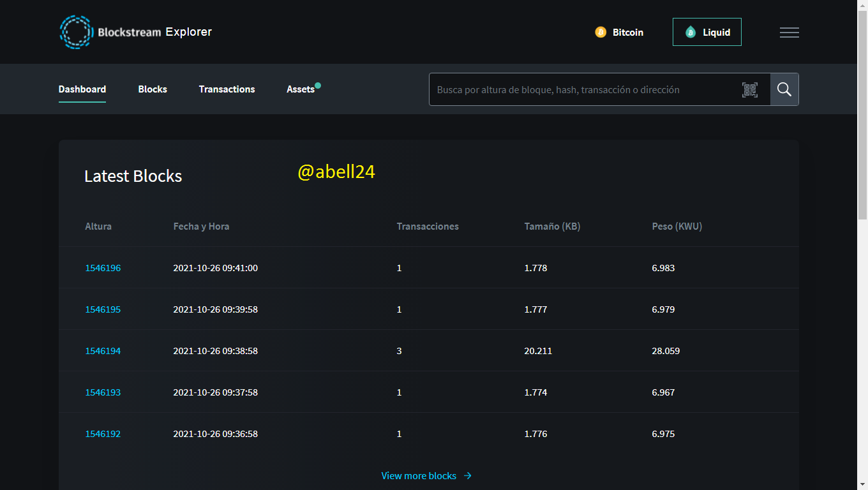Click weight value 6.979
Viewport: 868px width, 490px height.
pyautogui.click(x=663, y=309)
